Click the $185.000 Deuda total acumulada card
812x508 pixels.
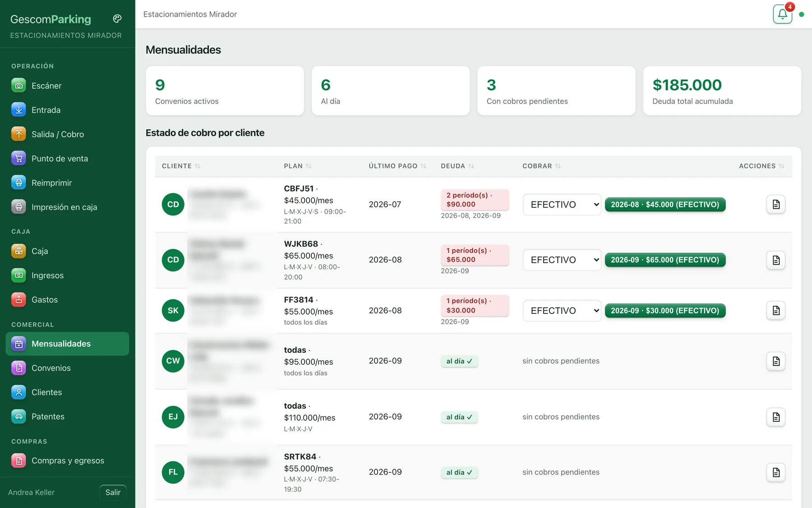[x=722, y=91]
